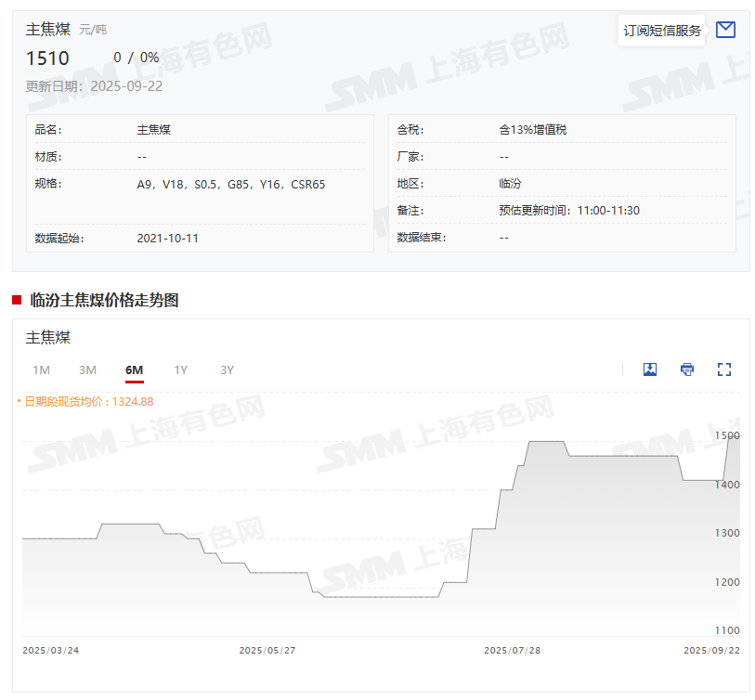Click the data start date 2021-10-11

click(x=167, y=239)
